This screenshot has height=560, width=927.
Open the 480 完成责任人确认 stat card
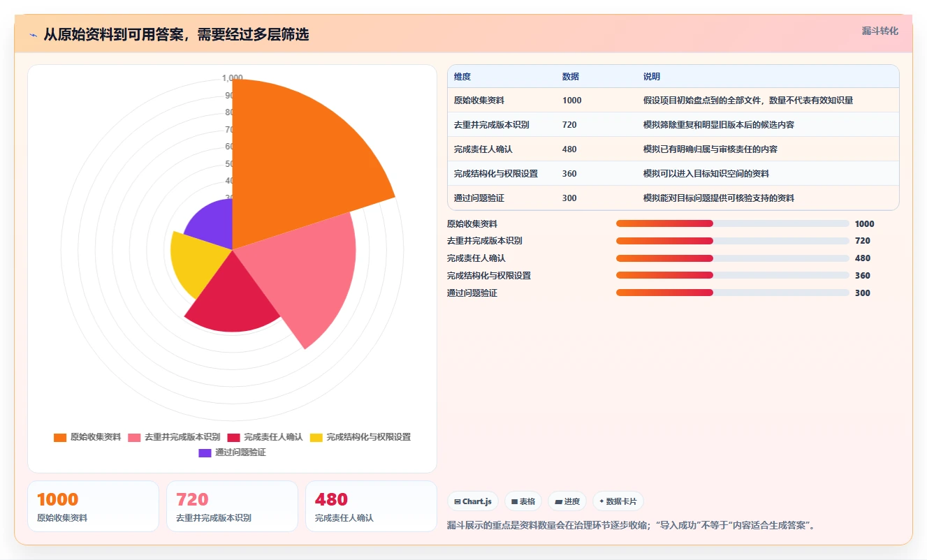pos(372,506)
